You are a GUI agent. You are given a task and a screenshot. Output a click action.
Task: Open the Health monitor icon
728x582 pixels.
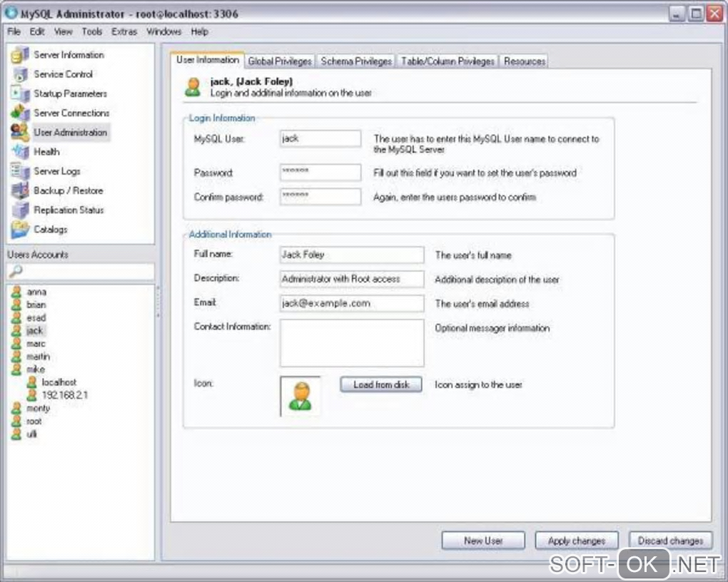pyautogui.click(x=19, y=152)
